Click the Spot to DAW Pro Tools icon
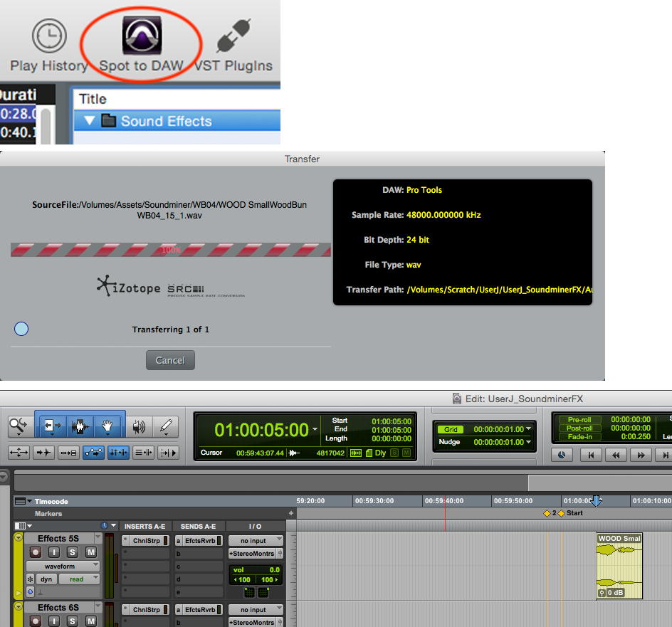This screenshot has height=627, width=672. 142,35
